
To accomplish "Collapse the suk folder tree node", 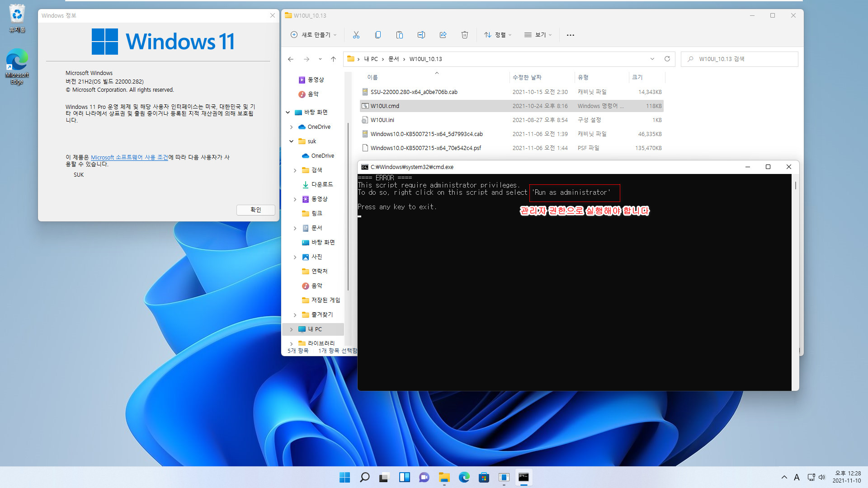I will coord(292,141).
